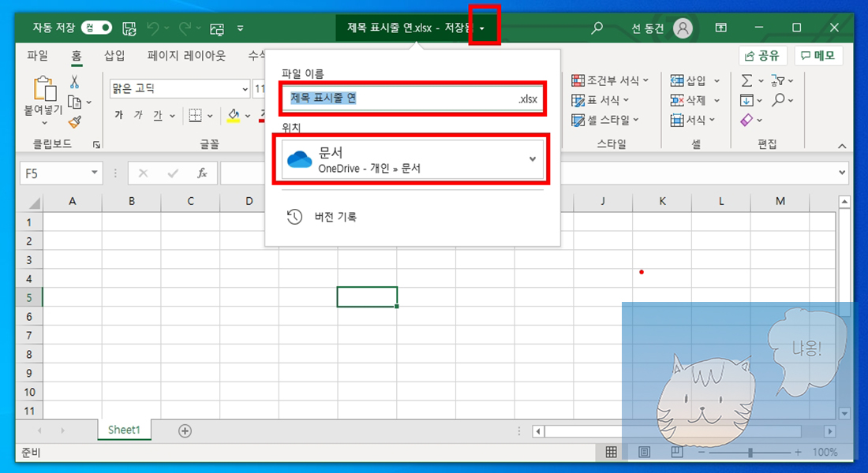Viewport: 868px width, 473px height.
Task: Open Ribbon Display Options icon
Action: 720,27
